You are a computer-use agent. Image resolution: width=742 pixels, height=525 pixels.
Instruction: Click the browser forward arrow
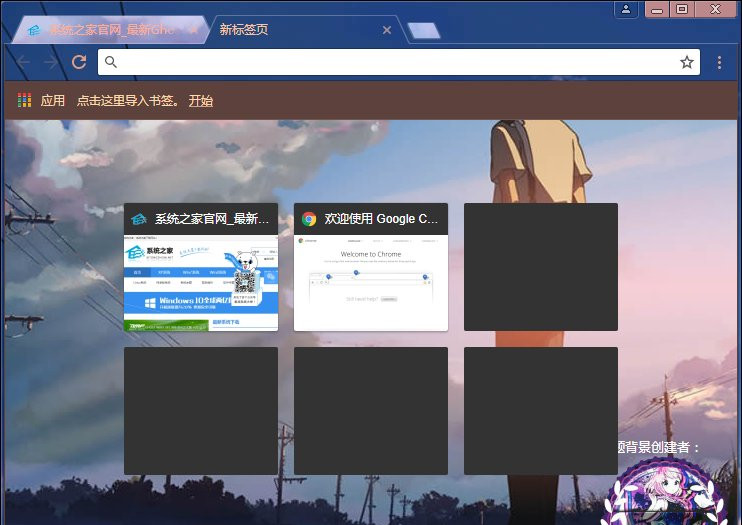pos(51,62)
